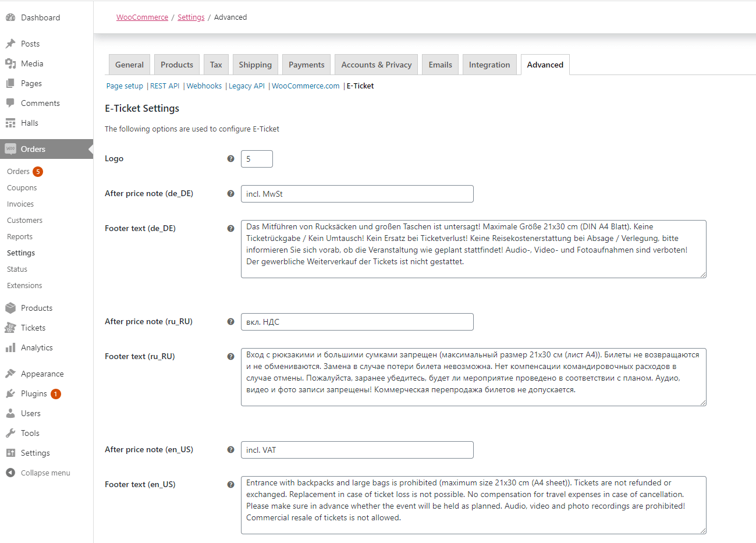756x543 pixels.
Task: Open Appearance paintbrush icon
Action: pos(10,374)
